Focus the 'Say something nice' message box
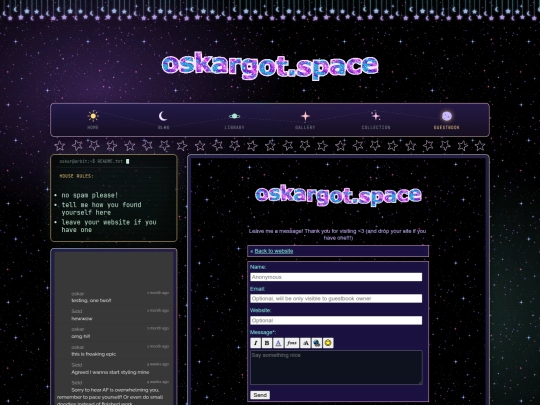 pyautogui.click(x=336, y=367)
